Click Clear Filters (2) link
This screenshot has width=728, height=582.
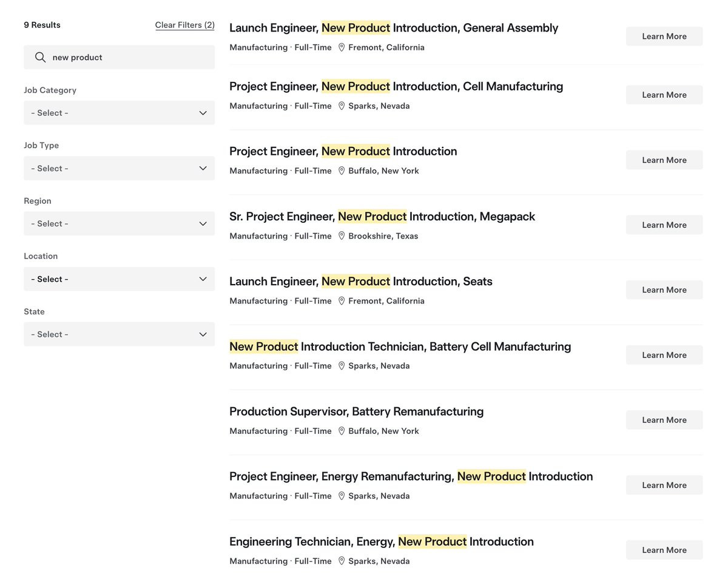pos(184,25)
